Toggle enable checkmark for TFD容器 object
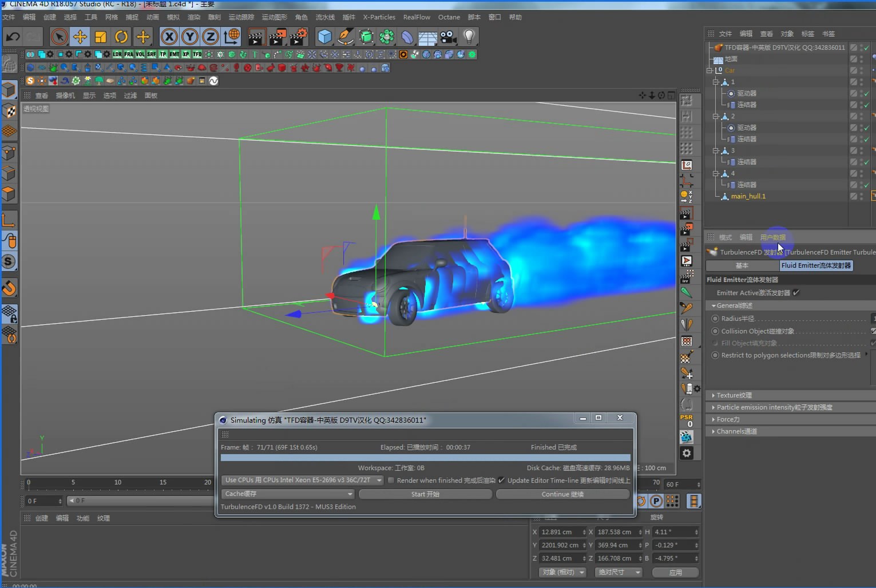This screenshot has width=876, height=588. coord(867,47)
